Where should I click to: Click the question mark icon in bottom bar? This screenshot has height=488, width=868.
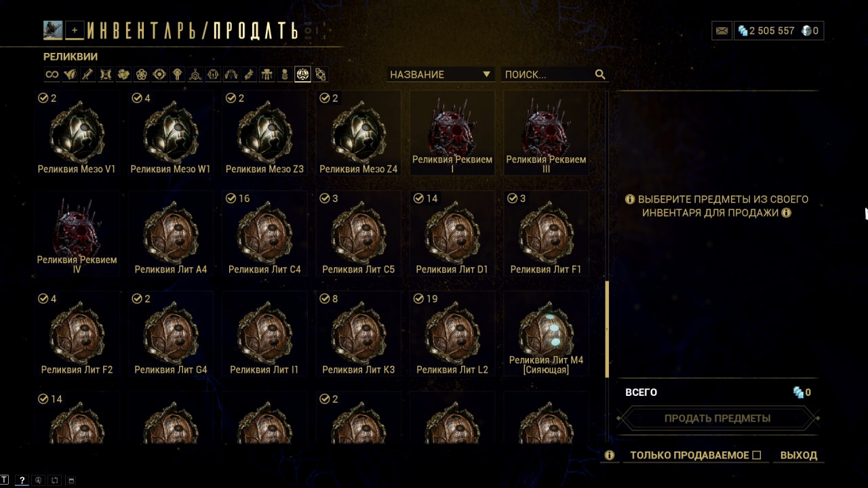(x=22, y=480)
